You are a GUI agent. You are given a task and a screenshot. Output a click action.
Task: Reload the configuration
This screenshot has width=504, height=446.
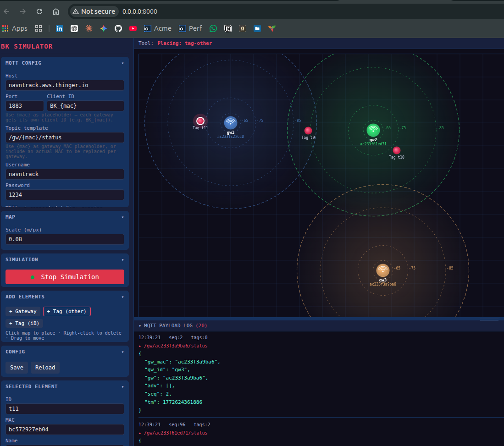point(45,367)
